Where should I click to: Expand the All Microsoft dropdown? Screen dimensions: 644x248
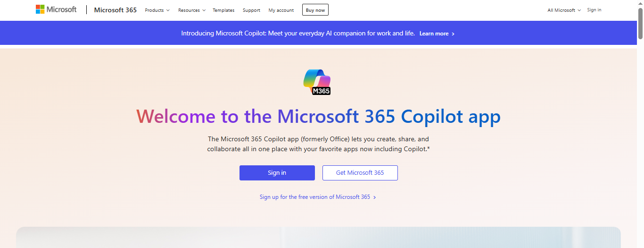[564, 10]
